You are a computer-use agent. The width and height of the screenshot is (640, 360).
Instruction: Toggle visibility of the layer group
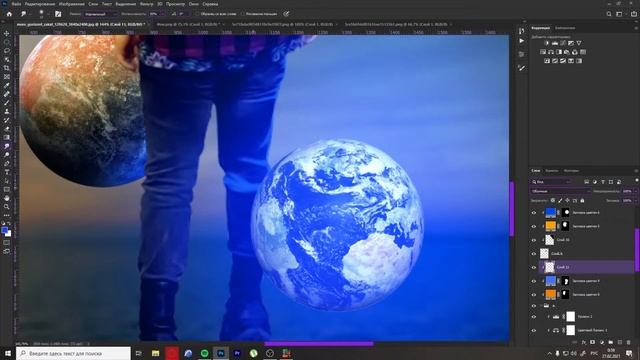pos(533,306)
